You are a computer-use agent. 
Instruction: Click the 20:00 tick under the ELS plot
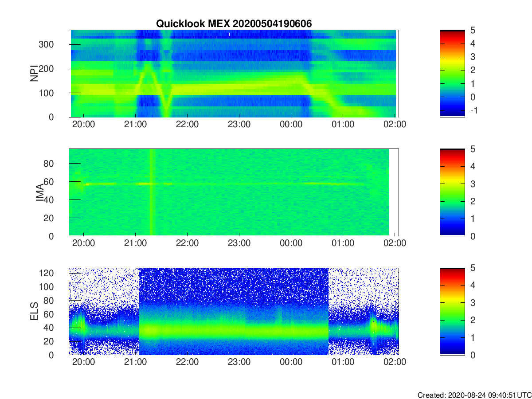(83, 362)
